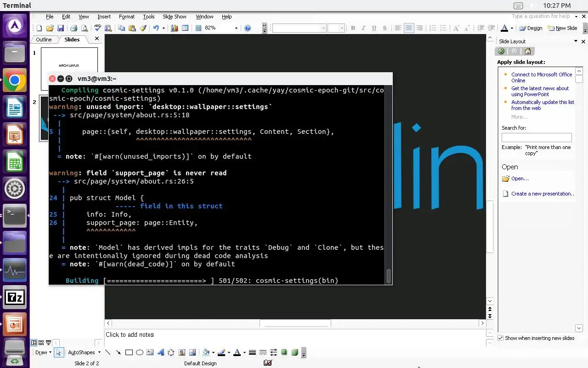Click the Insert Chart icon
This screenshot has width=588, height=368.
point(174,28)
